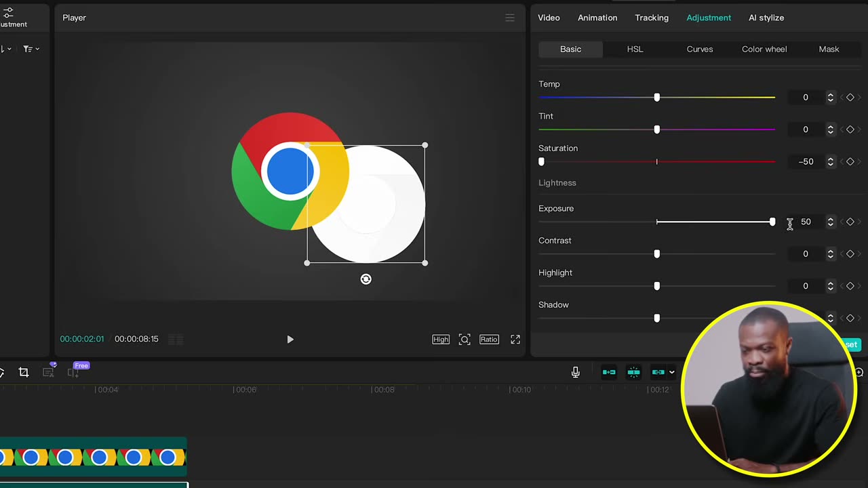868x488 pixels.
Task: Click the rotate handle below the white circle
Action: (366, 279)
